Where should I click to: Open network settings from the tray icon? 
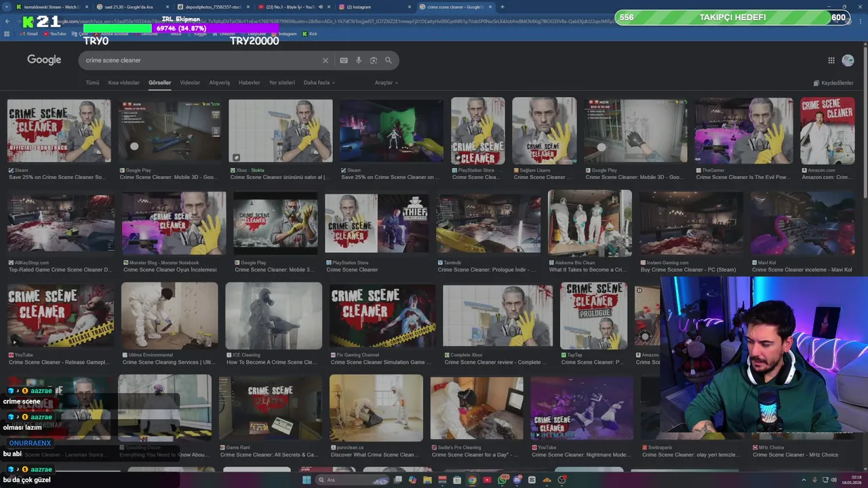point(825,480)
